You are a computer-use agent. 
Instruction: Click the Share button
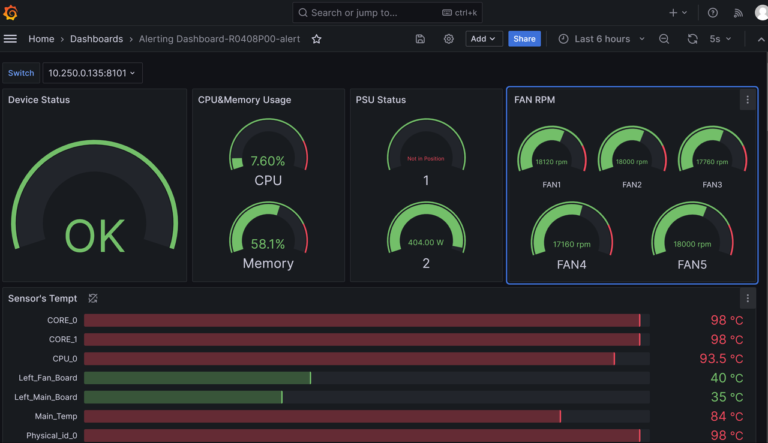coord(524,39)
